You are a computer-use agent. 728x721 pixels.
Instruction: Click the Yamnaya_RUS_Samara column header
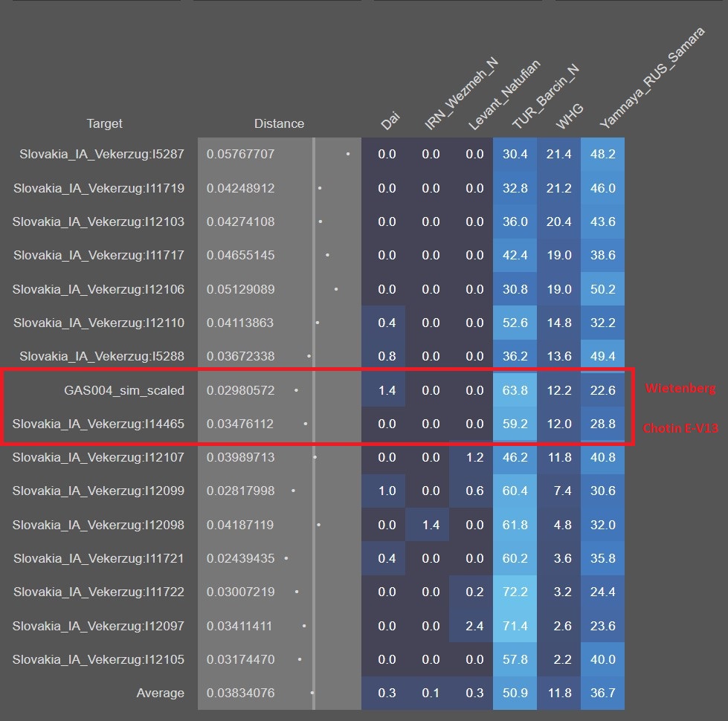pos(652,77)
